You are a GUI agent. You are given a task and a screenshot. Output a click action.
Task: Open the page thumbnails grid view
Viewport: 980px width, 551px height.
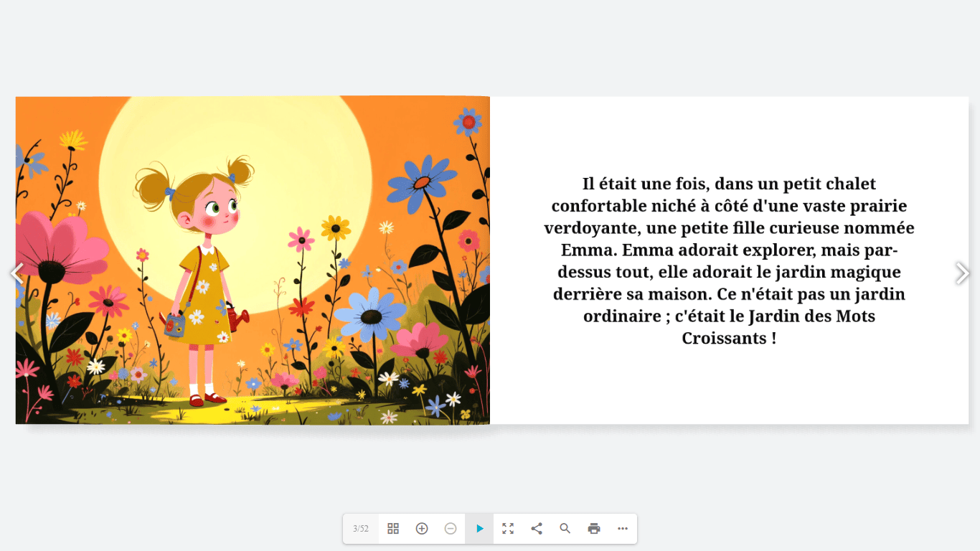[393, 529]
